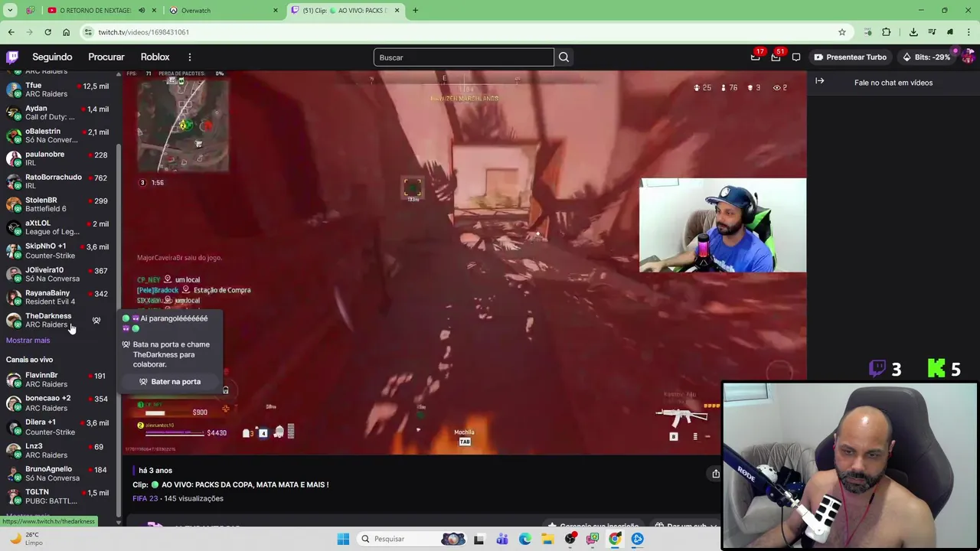Click the Bater na porta button
The width and height of the screenshot is (980, 551).
click(x=170, y=382)
